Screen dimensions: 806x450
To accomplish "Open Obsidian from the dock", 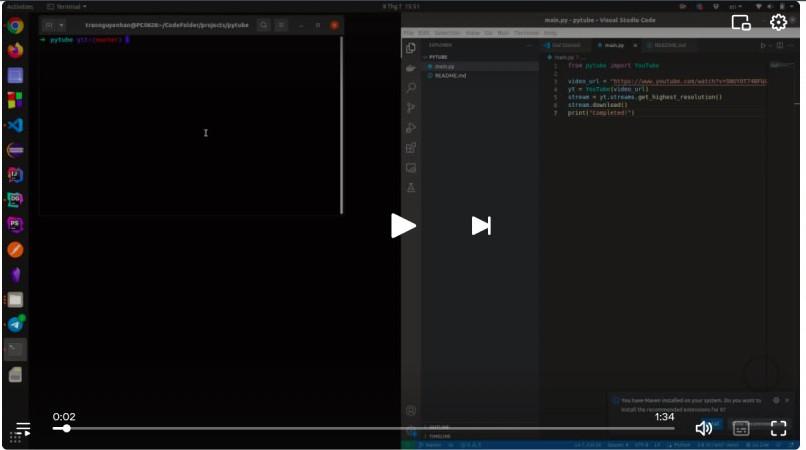I will pos(15,275).
